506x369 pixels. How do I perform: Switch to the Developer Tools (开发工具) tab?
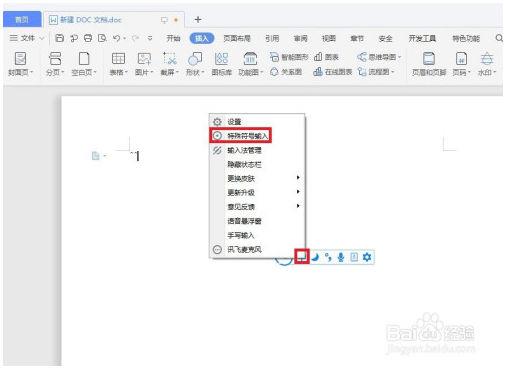[x=422, y=38]
